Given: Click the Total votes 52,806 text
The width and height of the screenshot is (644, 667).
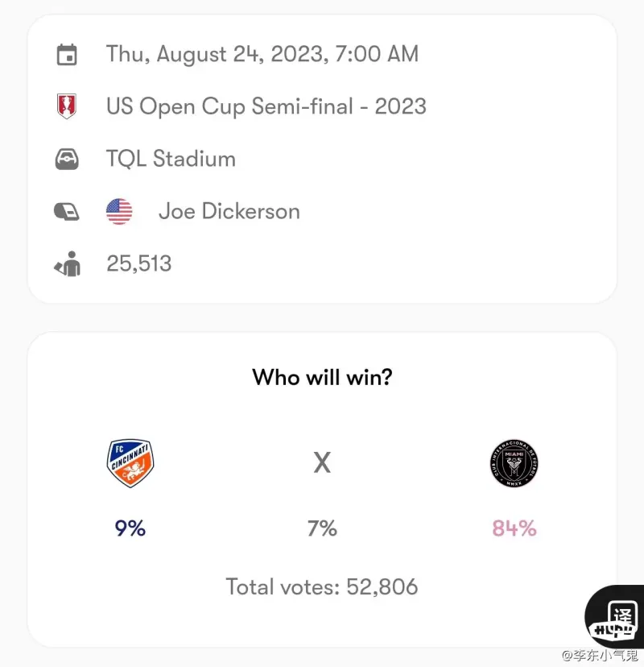Looking at the screenshot, I should 322,587.
